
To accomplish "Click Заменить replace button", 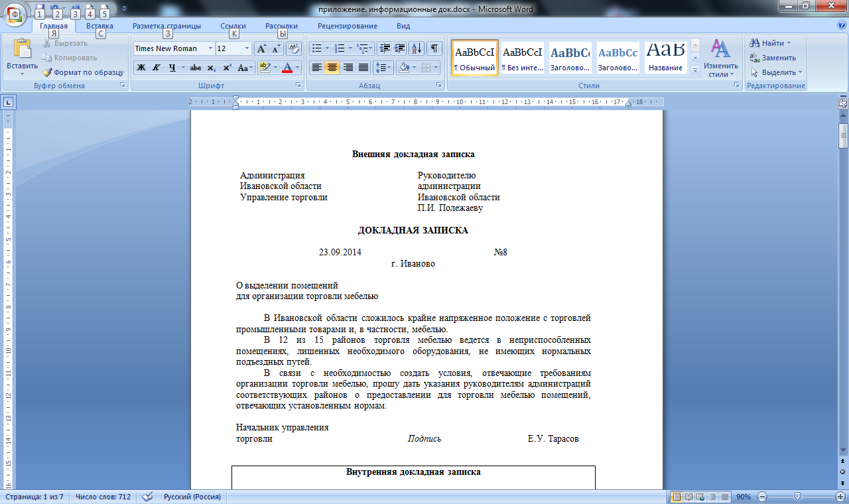I will point(773,58).
